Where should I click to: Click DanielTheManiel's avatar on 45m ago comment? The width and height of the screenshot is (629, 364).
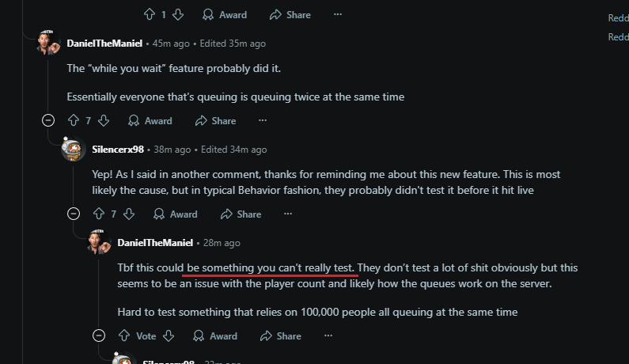48,44
